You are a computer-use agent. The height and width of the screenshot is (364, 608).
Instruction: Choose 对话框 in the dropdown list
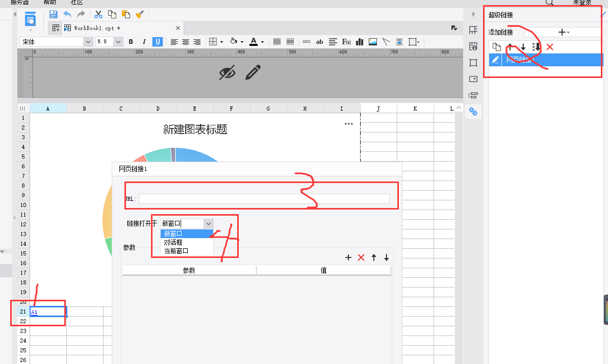pyautogui.click(x=187, y=242)
